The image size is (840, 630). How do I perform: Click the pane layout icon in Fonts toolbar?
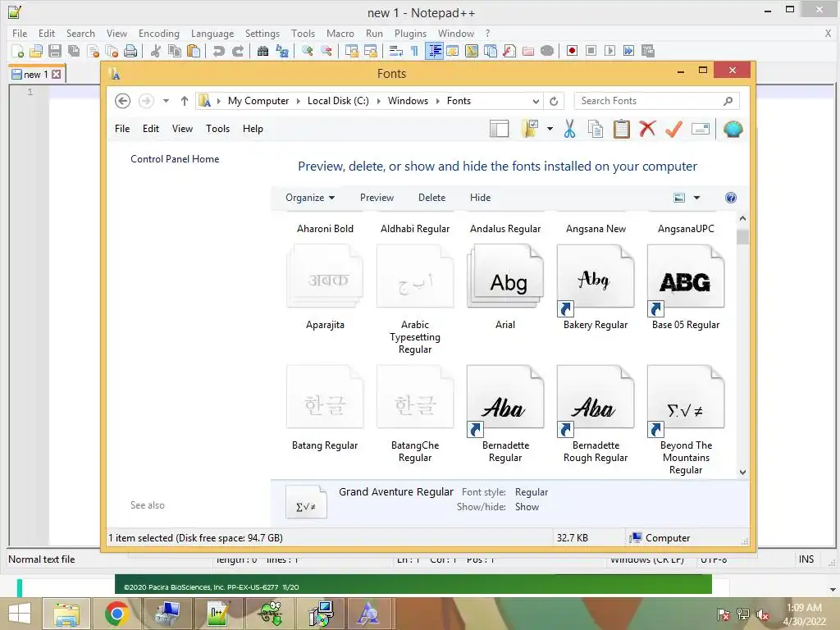(500, 129)
